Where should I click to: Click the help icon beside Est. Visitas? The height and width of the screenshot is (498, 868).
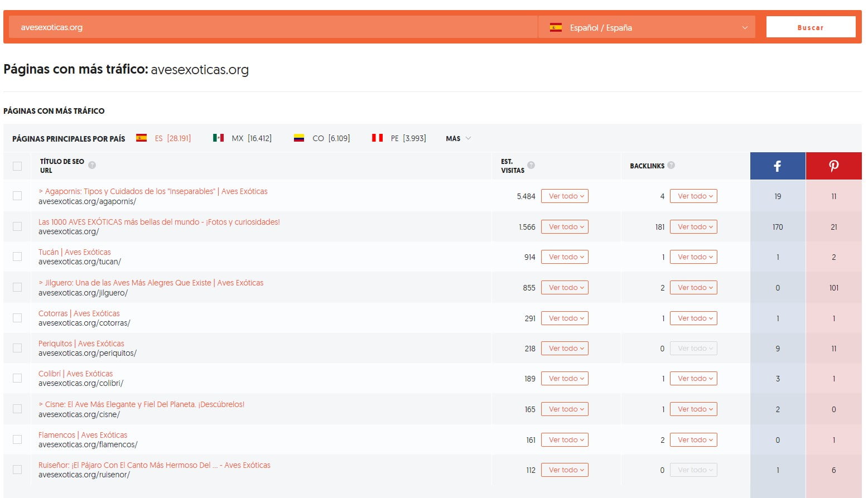point(531,165)
